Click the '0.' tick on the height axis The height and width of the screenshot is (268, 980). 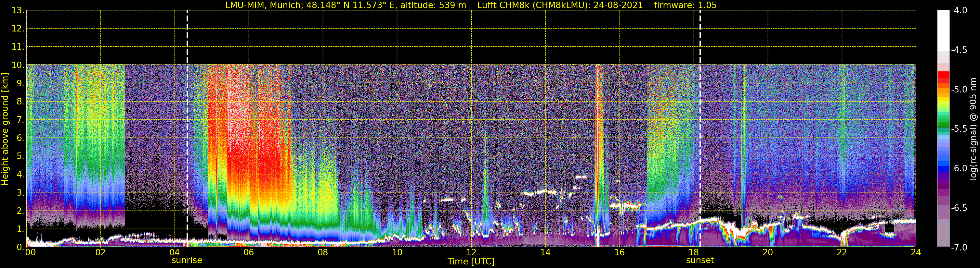point(20,247)
